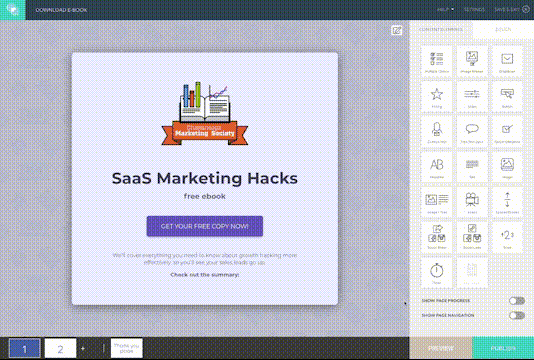534x360 pixels.
Task: Add the AB Headline element
Action: pyautogui.click(x=437, y=167)
